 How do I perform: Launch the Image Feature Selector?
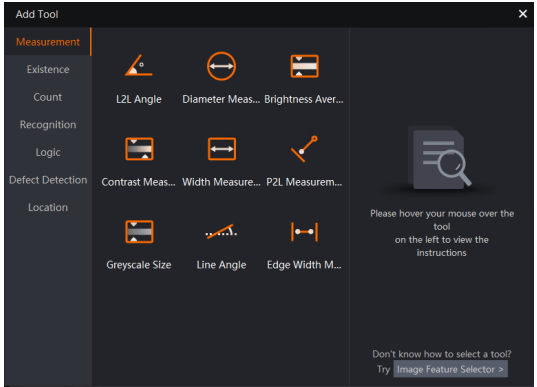[x=450, y=369]
